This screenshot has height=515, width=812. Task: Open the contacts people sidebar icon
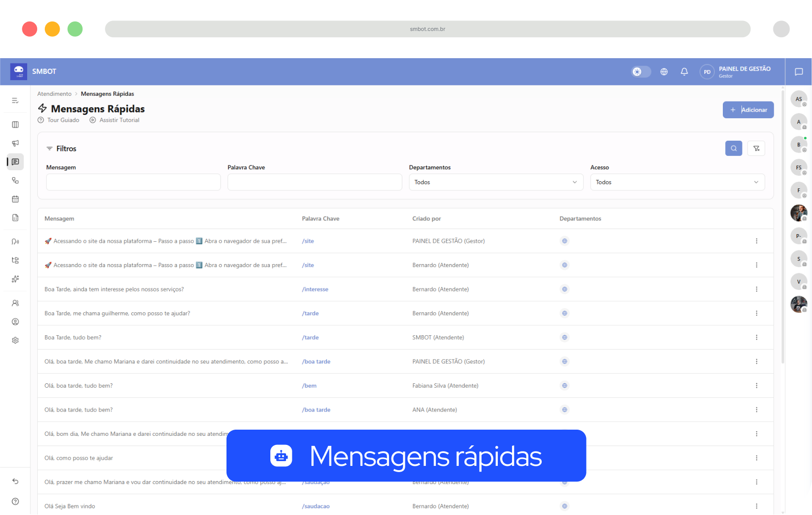point(15,303)
